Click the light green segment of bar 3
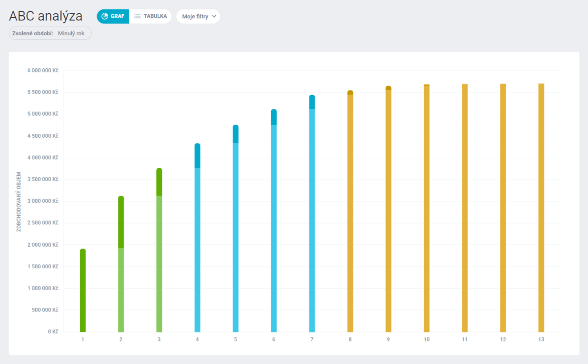 159,264
